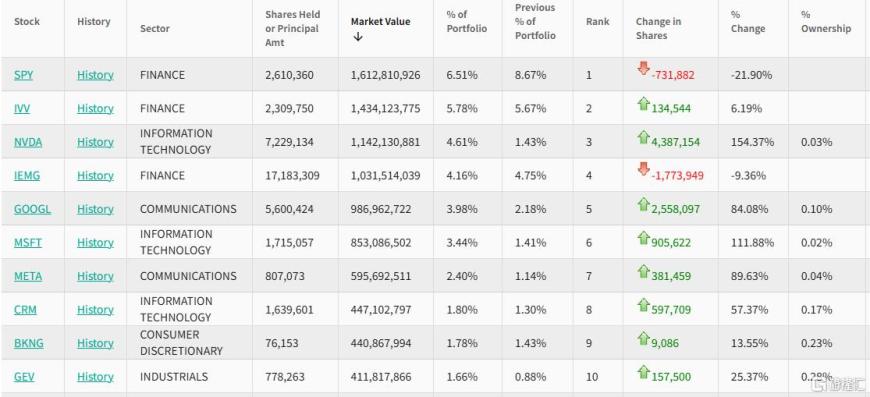Open the SPY ticker link
This screenshot has width=870, height=397.
23,74
